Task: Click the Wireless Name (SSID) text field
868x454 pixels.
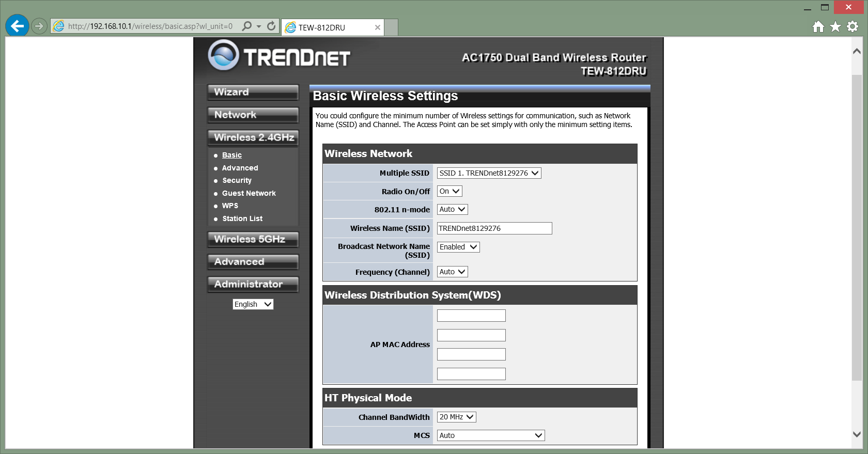Action: (x=494, y=228)
